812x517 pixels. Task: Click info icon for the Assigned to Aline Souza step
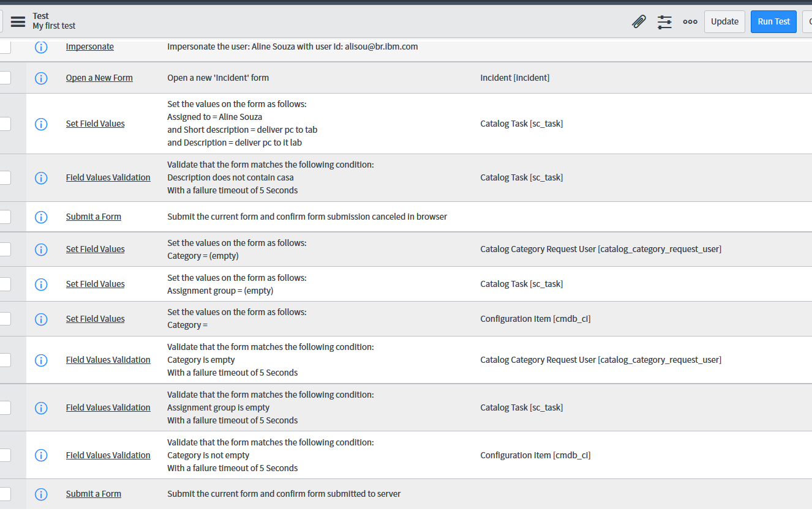click(41, 124)
